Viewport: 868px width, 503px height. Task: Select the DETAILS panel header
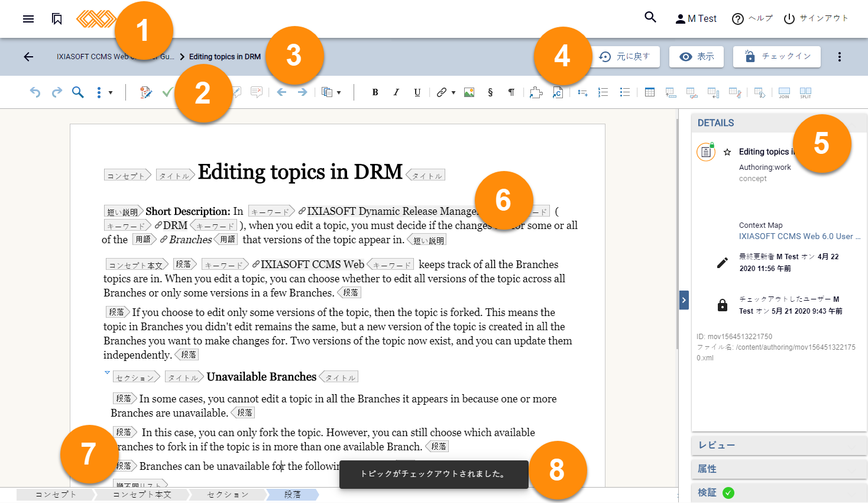coord(779,123)
